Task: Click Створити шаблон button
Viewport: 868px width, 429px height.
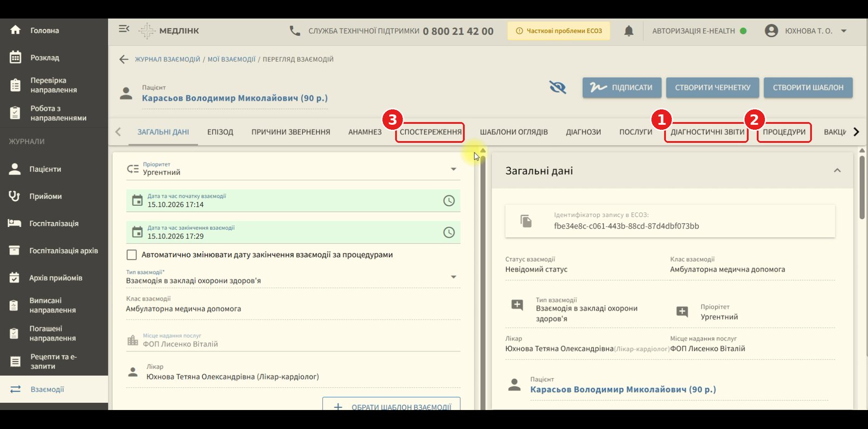Action: coord(808,87)
